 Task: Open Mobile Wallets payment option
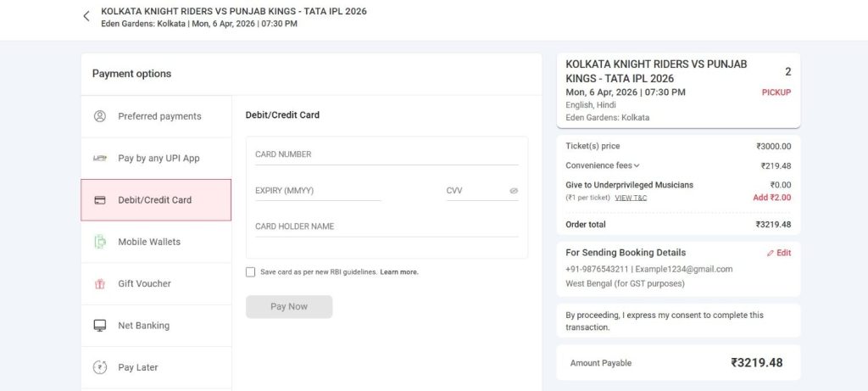[156, 242]
